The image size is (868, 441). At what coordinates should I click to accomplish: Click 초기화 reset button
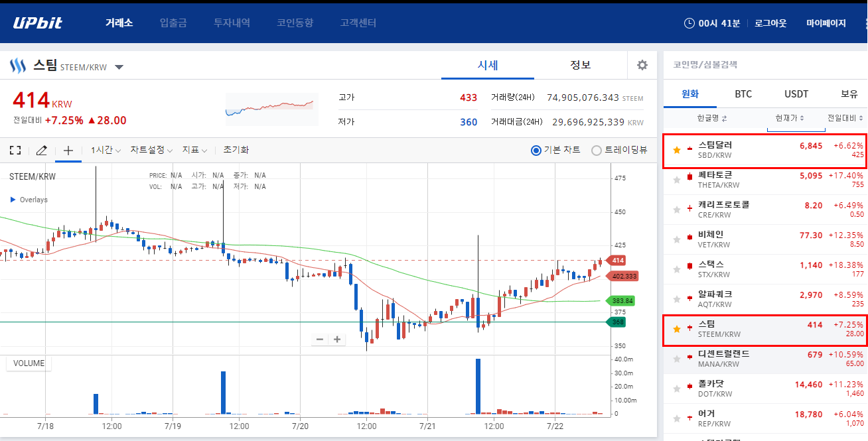(x=236, y=151)
